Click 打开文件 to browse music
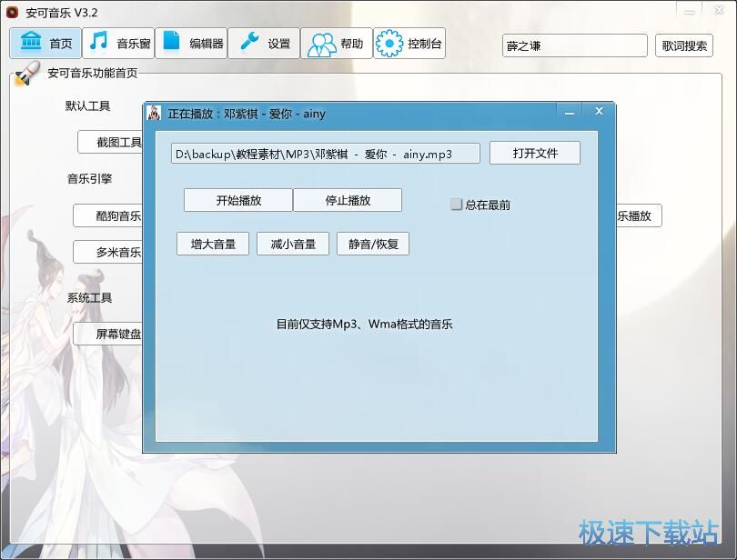This screenshot has height=560, width=737. [x=535, y=153]
